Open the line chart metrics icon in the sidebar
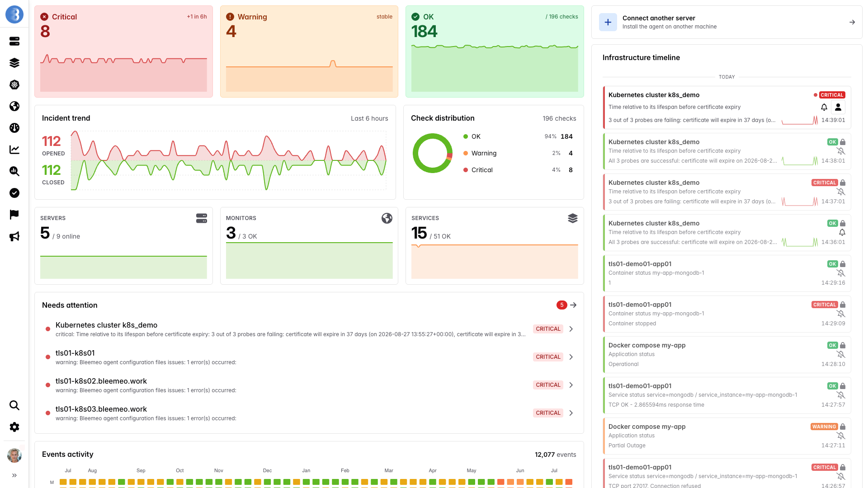Image resolution: width=868 pixels, height=488 pixels. coord(14,150)
